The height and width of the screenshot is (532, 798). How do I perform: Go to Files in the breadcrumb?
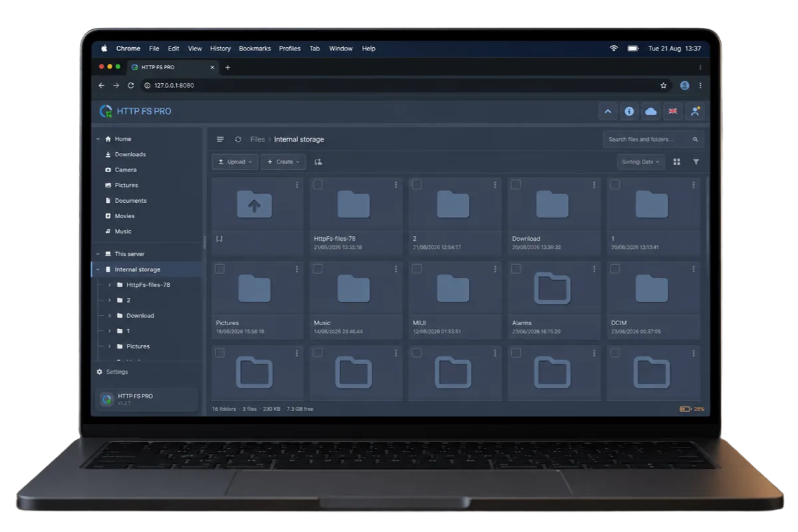pyautogui.click(x=257, y=140)
